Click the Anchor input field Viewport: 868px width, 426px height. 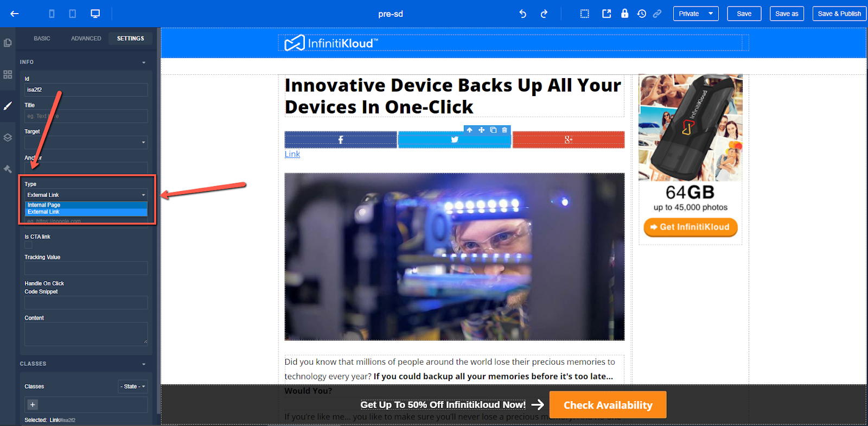[x=86, y=168]
